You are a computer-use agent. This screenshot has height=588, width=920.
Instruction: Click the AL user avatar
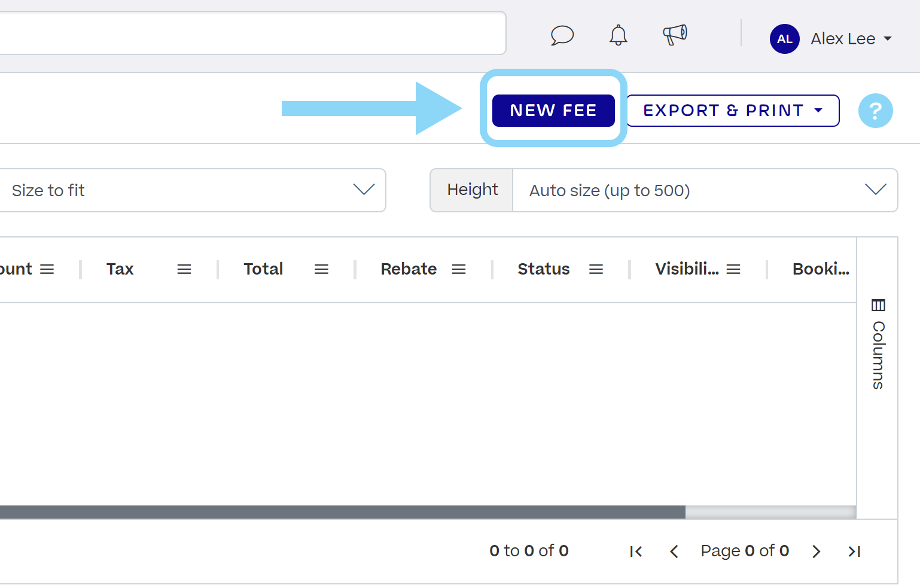(784, 39)
